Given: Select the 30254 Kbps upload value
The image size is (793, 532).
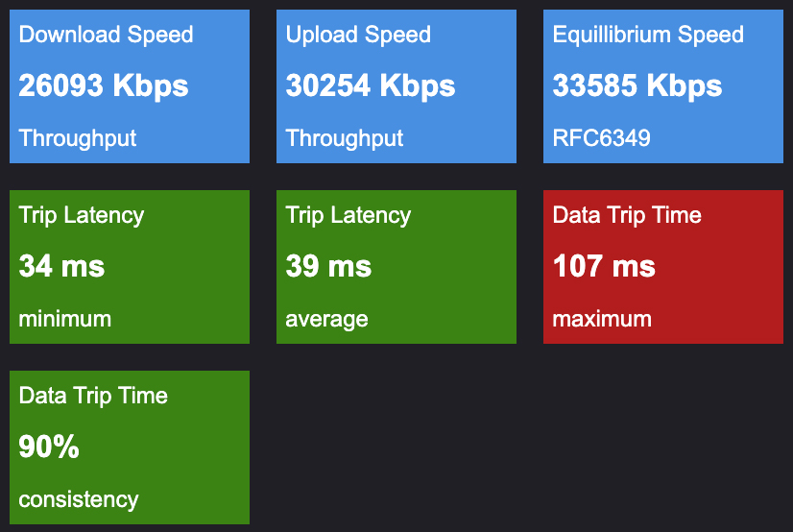Looking at the screenshot, I should (x=371, y=85).
